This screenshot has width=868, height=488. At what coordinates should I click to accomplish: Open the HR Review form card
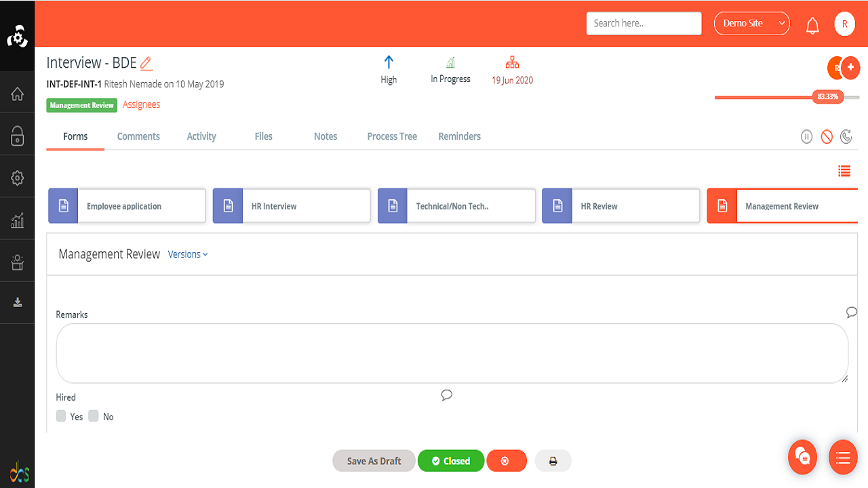(620, 206)
